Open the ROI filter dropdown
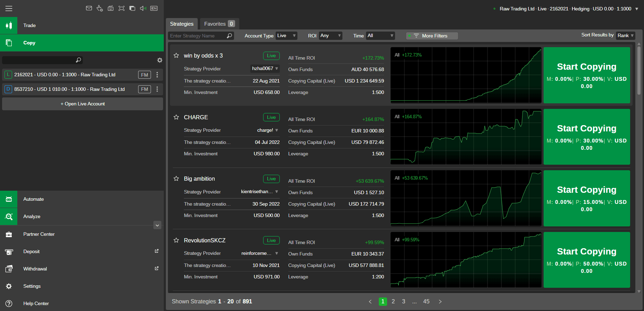644x311 pixels. [331, 36]
